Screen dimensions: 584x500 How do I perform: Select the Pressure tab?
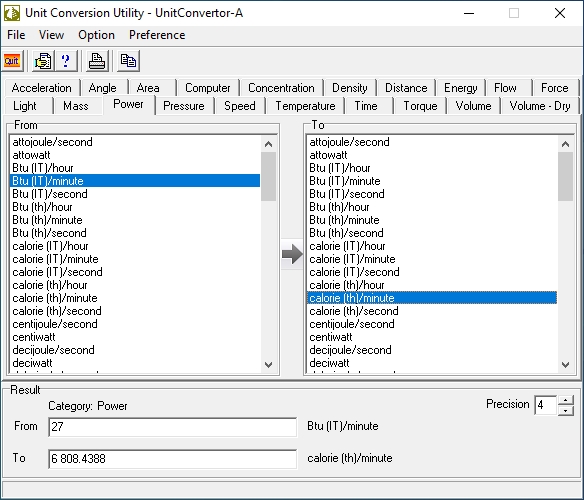coord(184,106)
